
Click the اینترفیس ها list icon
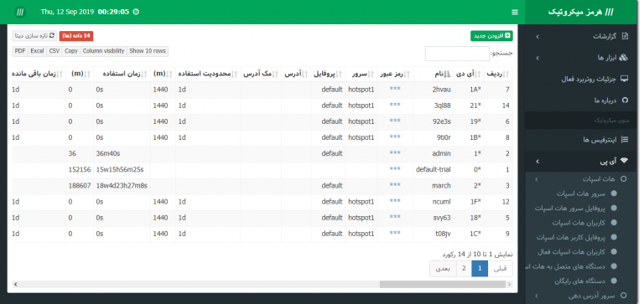coord(625,140)
